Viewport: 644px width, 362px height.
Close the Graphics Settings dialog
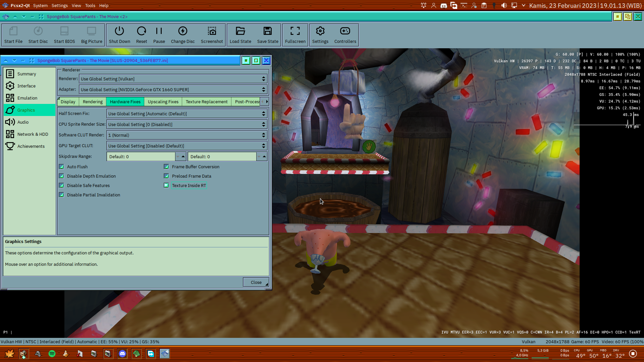(x=256, y=282)
